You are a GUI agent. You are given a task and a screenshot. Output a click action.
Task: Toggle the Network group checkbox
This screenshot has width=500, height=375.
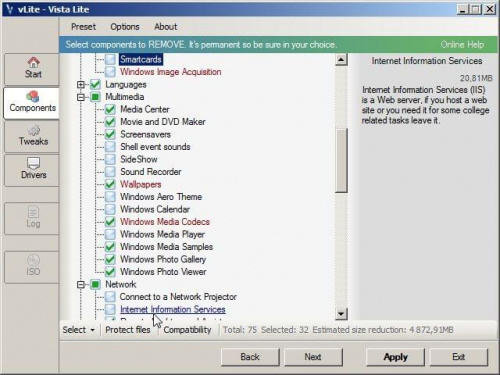click(95, 284)
